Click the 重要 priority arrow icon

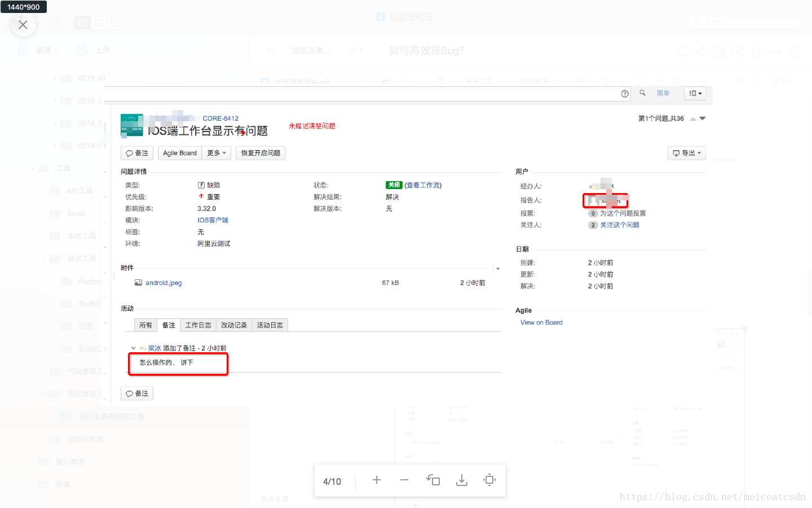pos(201,196)
